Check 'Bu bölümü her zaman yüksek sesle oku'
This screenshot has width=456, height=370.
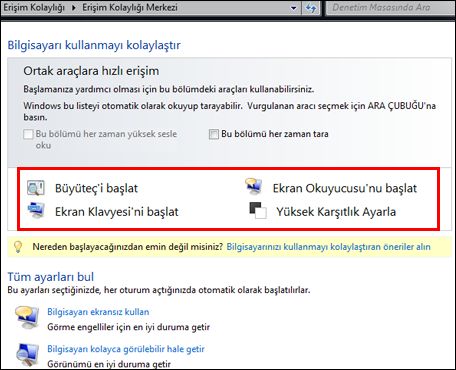click(x=28, y=134)
